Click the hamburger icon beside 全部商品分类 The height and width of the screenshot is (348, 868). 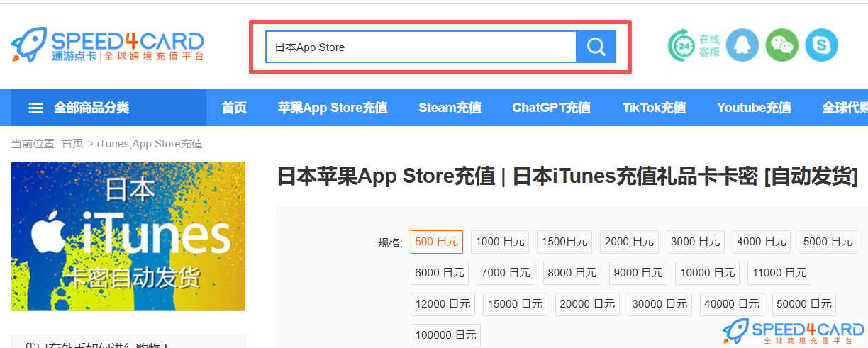coord(36,108)
